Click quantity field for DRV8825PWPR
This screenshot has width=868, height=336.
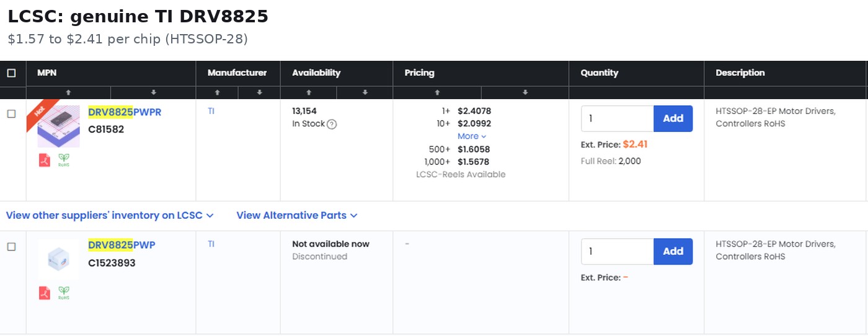pyautogui.click(x=618, y=118)
